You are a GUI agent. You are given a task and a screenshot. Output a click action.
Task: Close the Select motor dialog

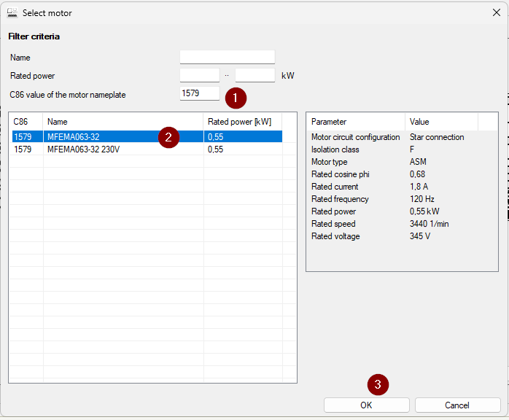coord(497,12)
